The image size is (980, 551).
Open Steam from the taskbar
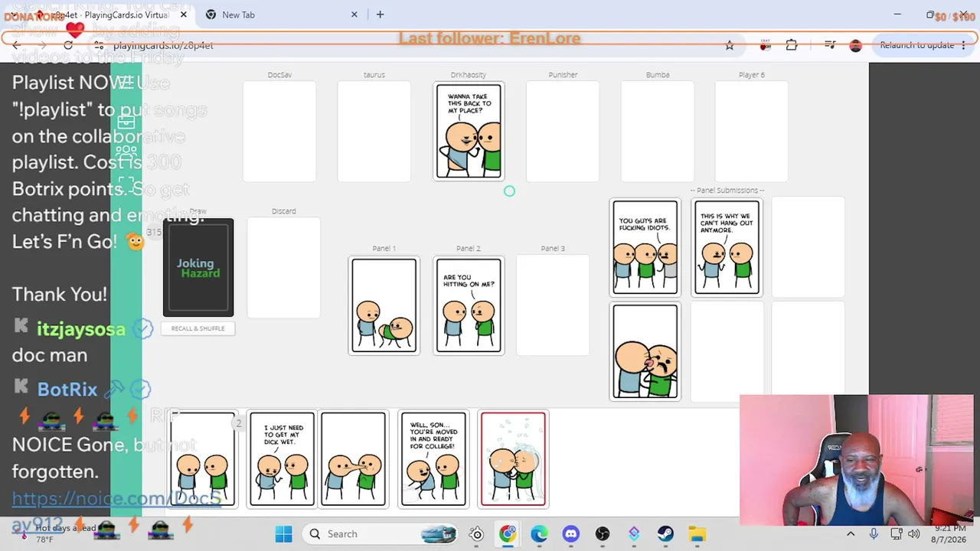665,534
